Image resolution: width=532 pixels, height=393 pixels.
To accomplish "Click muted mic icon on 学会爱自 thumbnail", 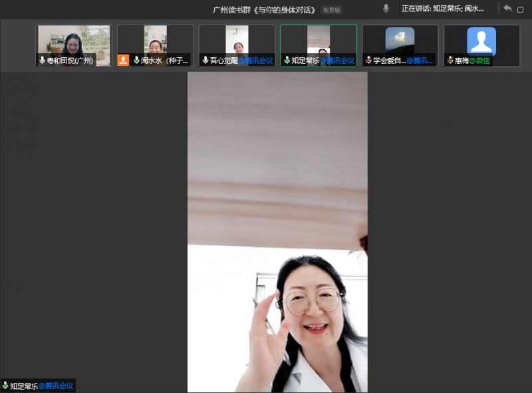I will tap(368, 60).
